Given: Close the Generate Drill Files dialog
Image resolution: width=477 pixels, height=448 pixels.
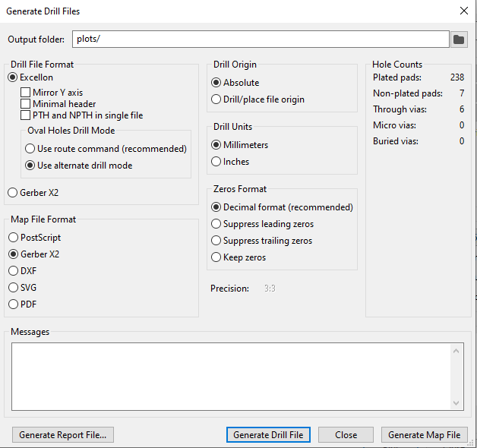Looking at the screenshot, I should pos(464,11).
